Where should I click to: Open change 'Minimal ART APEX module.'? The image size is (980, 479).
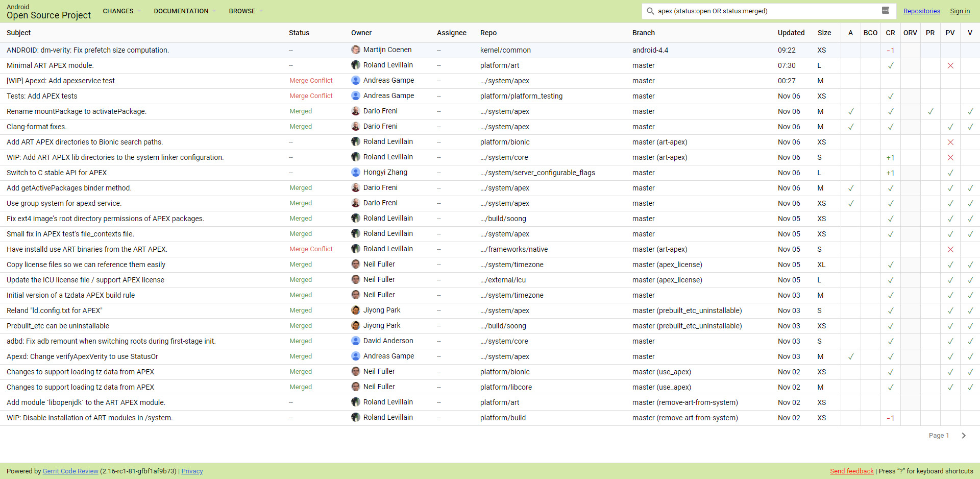pyautogui.click(x=50, y=65)
